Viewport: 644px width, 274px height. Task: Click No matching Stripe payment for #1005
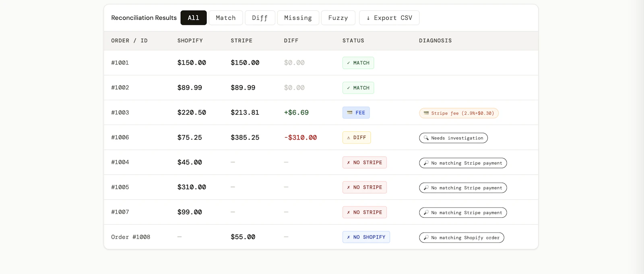(463, 188)
